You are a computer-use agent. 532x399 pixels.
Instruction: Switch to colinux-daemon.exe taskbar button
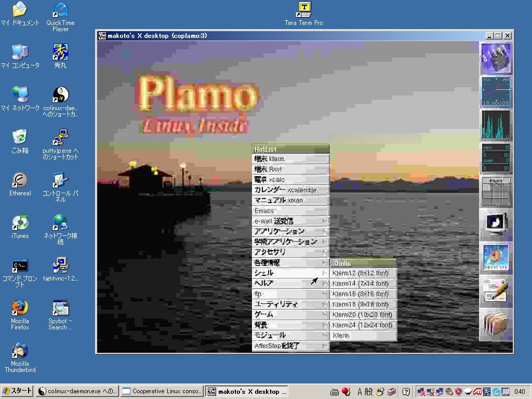click(77, 391)
